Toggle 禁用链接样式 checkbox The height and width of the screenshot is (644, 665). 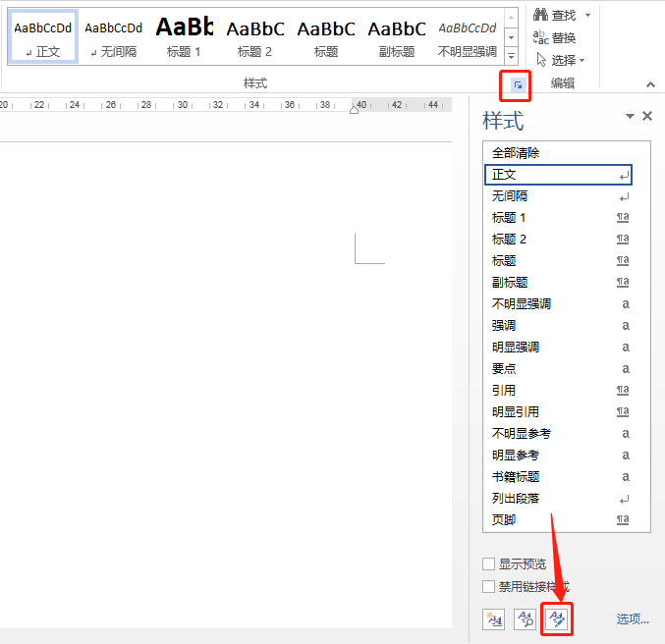coord(488,587)
